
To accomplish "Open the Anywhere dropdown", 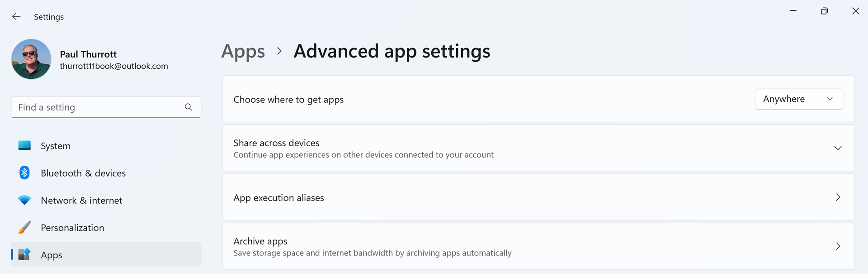I will 798,99.
